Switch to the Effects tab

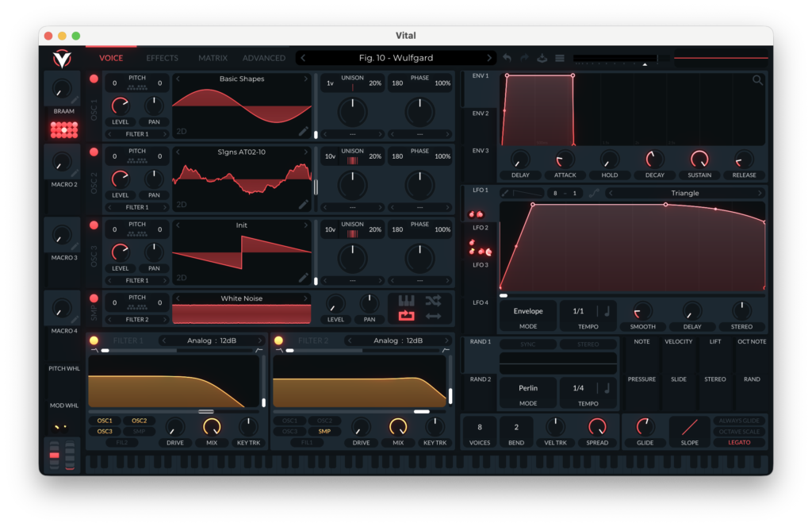[162, 58]
